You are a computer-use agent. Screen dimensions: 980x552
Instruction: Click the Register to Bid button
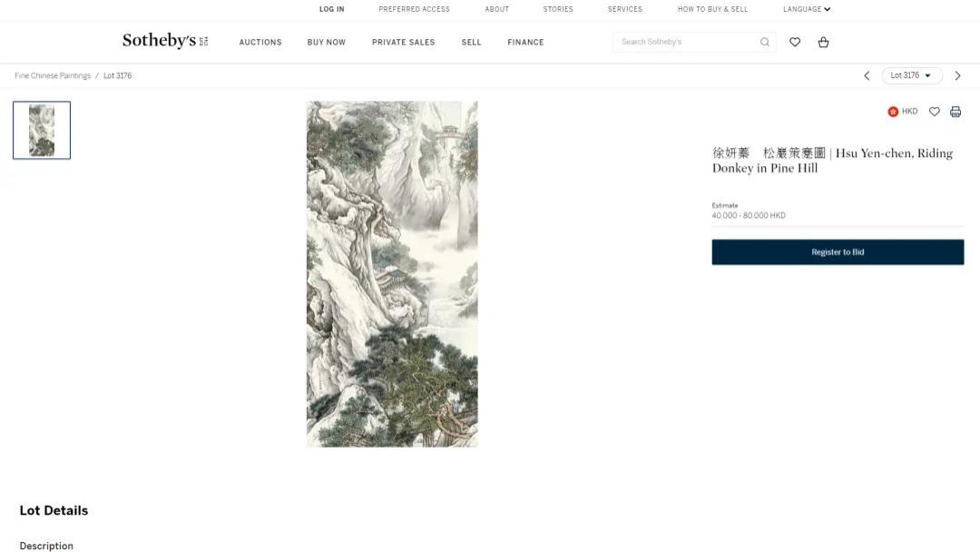point(838,251)
